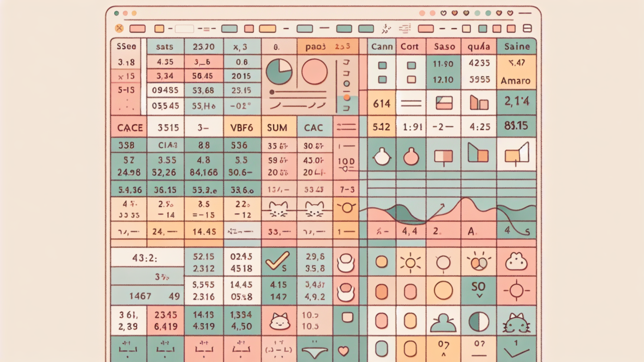644x362 pixels.
Task: Click the white bunny icon
Action: [517, 261]
